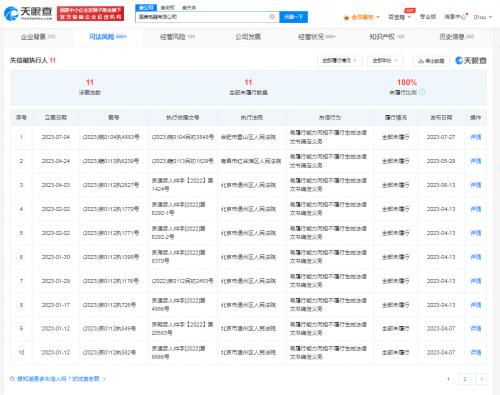Image resolution: width=500 pixels, height=395 pixels.
Task: Click 立案日期 cell 2023-07-04
Action: tap(56, 137)
